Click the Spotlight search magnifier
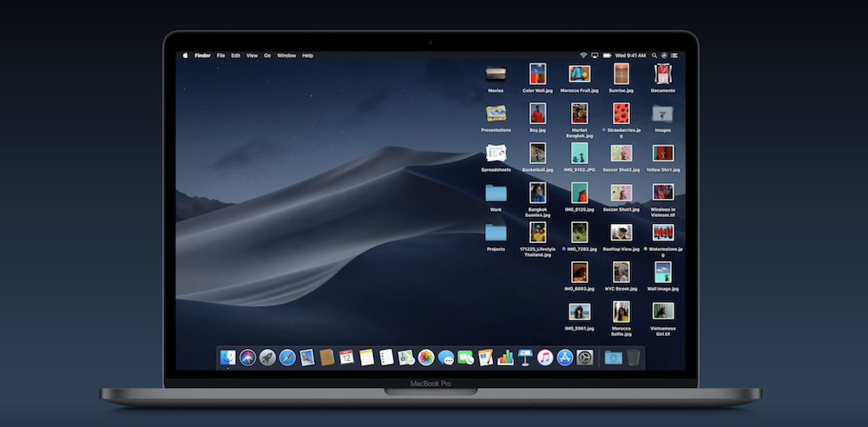Image resolution: width=868 pixels, height=427 pixels. tap(654, 56)
